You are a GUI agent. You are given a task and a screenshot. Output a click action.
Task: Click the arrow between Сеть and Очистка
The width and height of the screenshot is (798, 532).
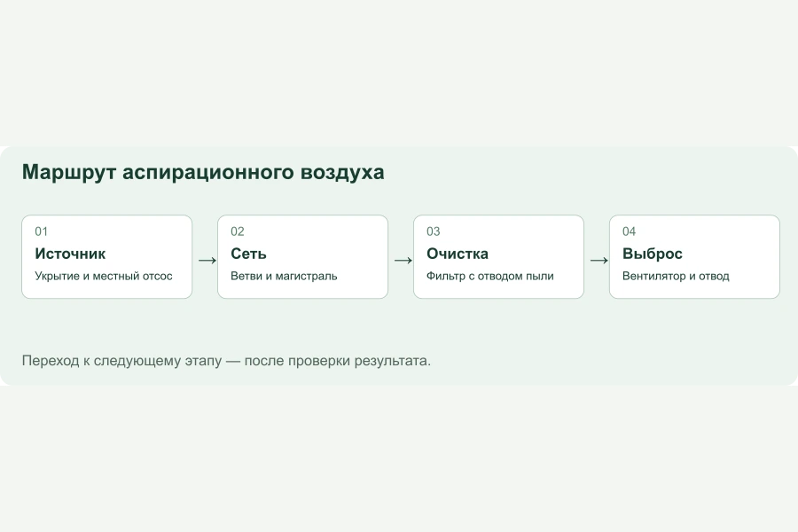pos(403,261)
